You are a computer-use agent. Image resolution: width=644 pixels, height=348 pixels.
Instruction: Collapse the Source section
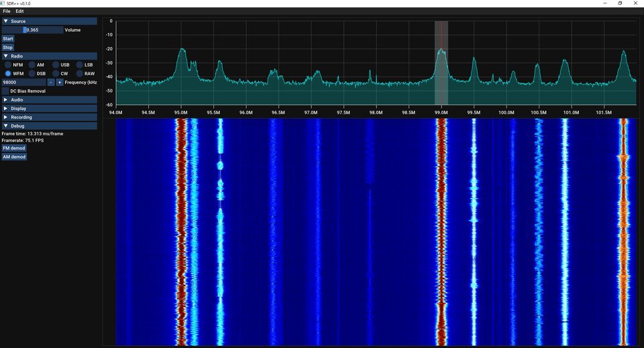click(x=49, y=21)
